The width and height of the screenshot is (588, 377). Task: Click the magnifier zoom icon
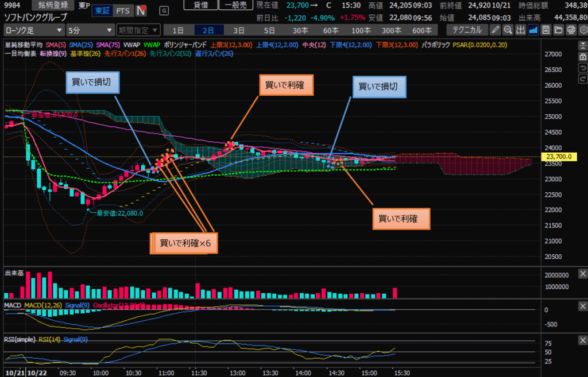(508, 29)
